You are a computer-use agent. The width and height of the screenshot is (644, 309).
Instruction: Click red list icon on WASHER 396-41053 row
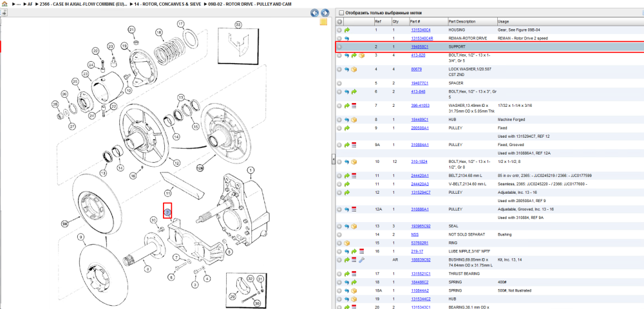[354, 106]
